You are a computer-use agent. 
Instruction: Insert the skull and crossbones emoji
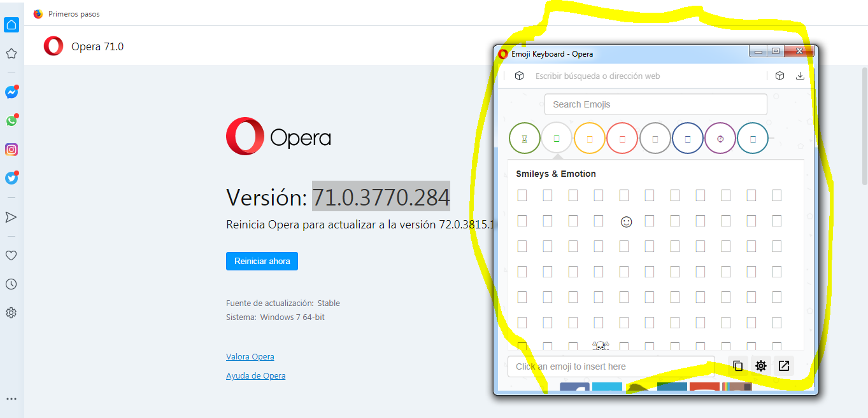click(600, 345)
